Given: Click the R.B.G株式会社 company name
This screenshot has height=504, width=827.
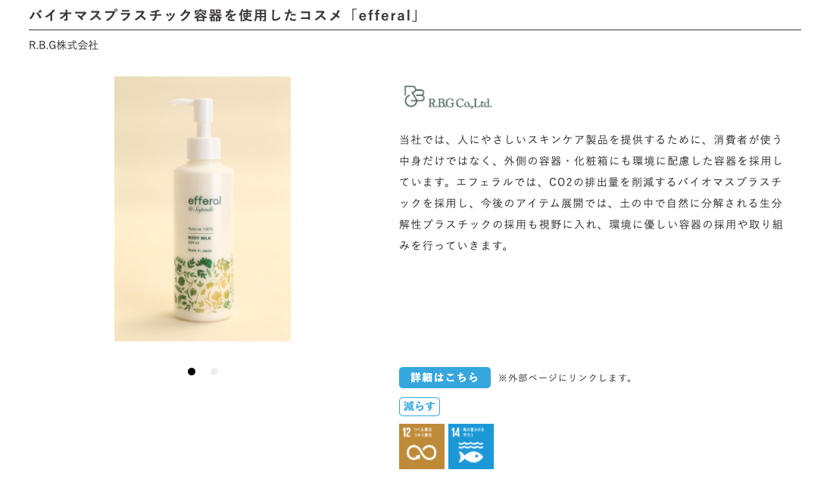Looking at the screenshot, I should [x=64, y=45].
